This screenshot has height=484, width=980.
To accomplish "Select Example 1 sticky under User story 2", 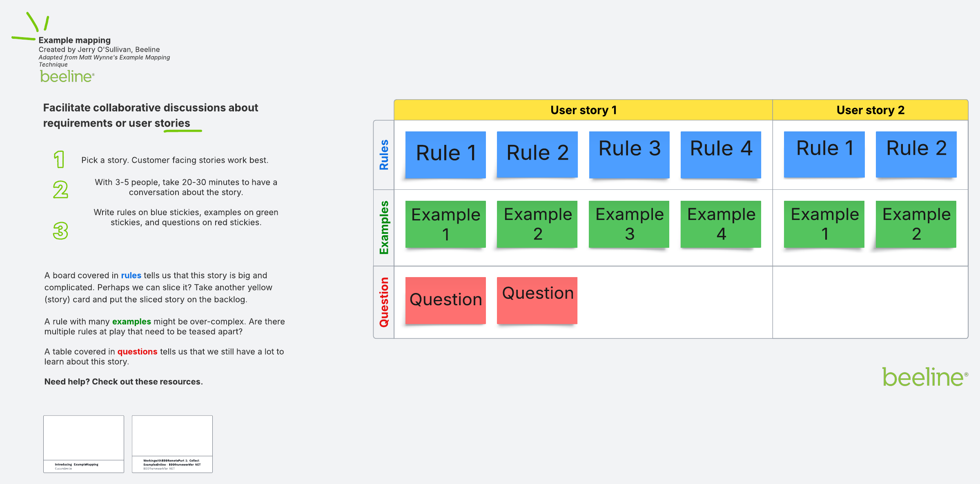I will pyautogui.click(x=824, y=224).
